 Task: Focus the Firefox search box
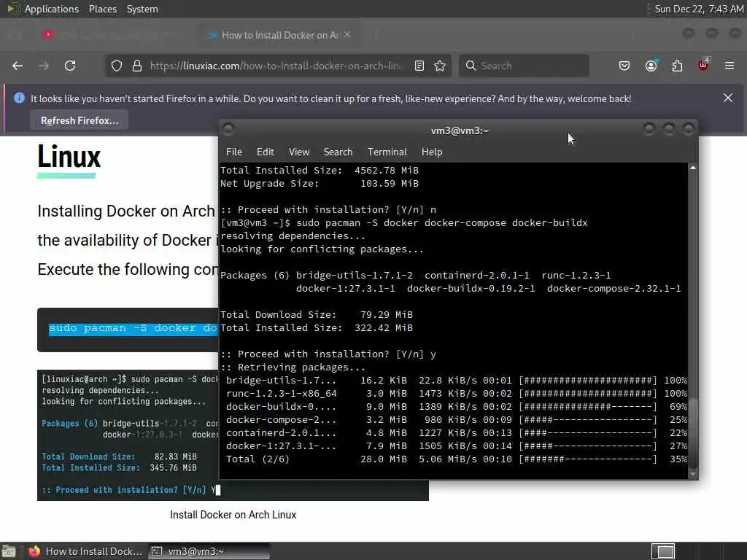click(x=524, y=66)
